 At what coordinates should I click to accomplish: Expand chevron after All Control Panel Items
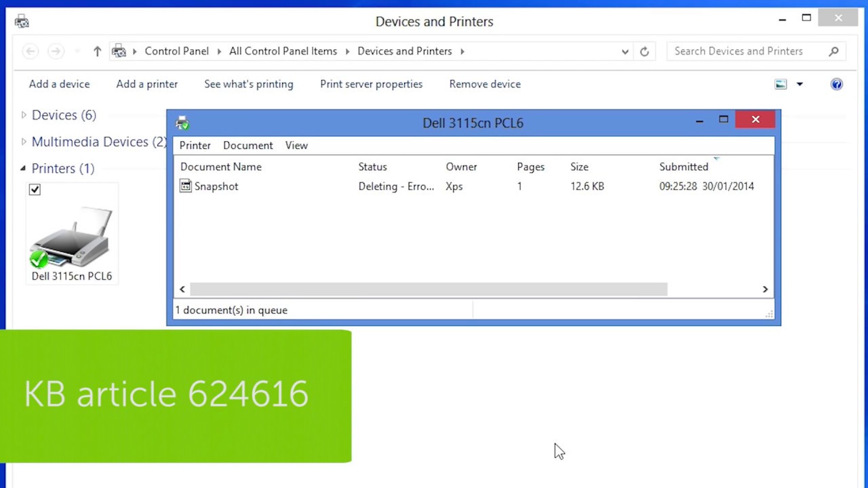[347, 51]
